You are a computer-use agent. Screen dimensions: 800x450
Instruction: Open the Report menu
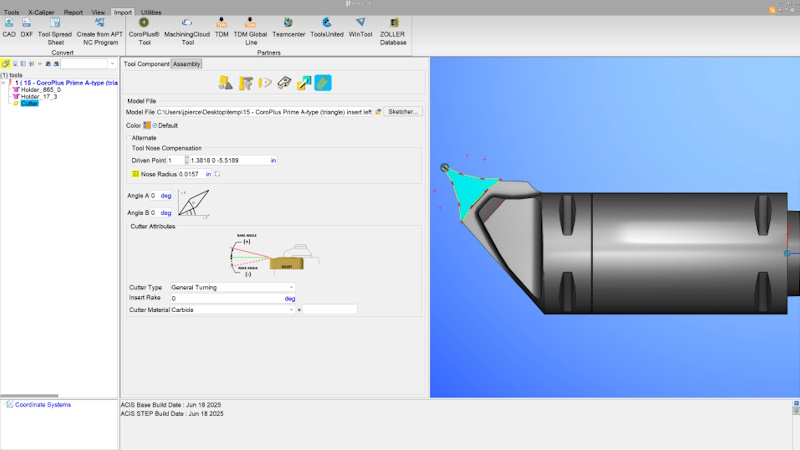pos(73,12)
